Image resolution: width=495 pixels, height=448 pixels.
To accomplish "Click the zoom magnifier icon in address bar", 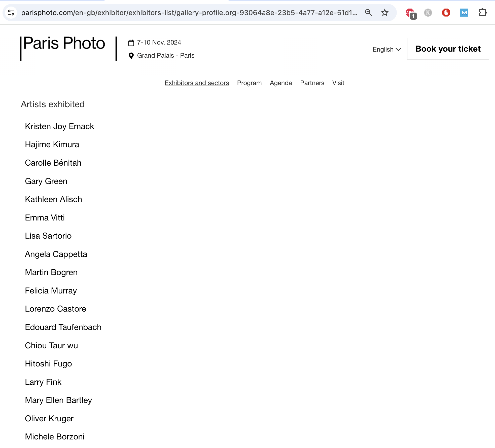I will point(368,13).
